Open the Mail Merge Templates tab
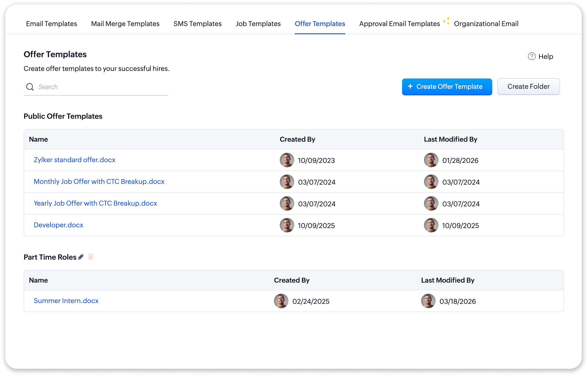This screenshot has width=588, height=376. pyautogui.click(x=125, y=24)
